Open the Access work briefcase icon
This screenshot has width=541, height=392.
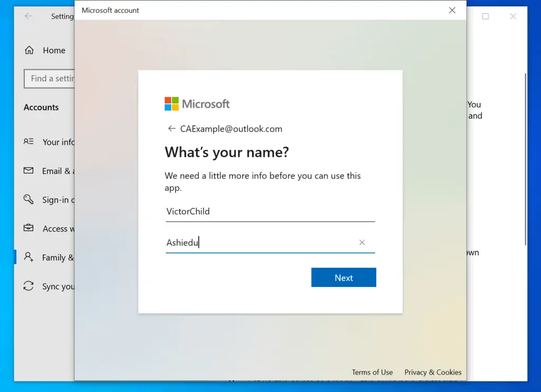tap(29, 228)
